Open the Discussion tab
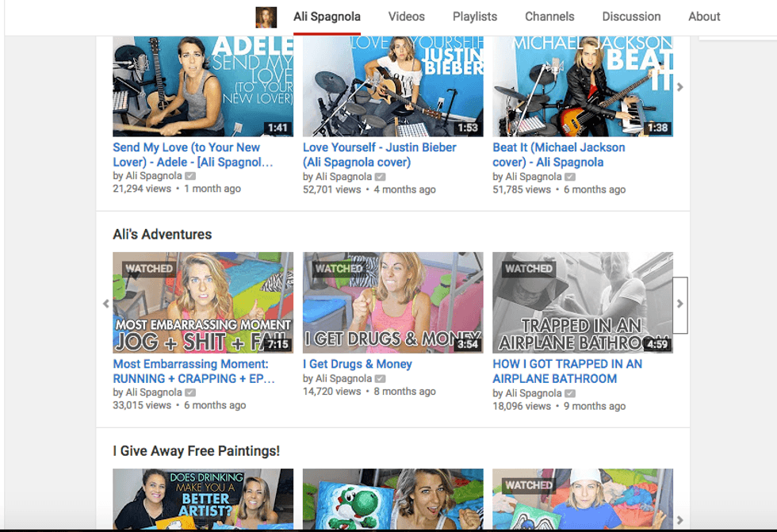 (631, 17)
